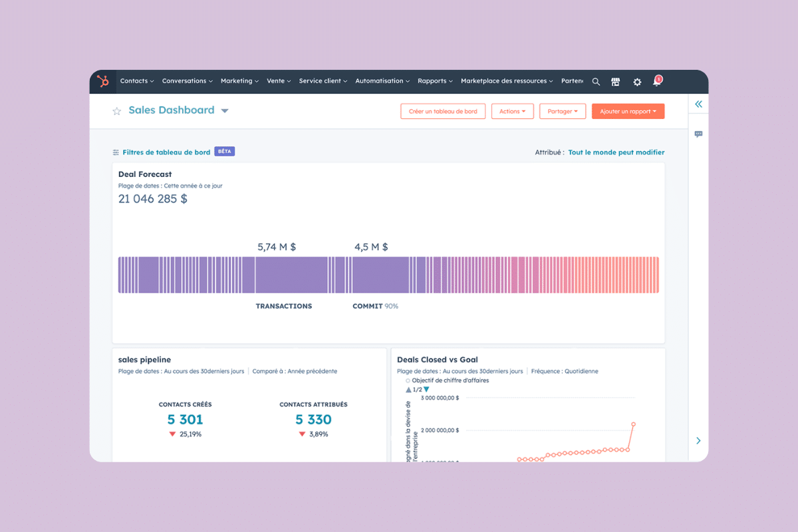Viewport: 798px width, 532px height.
Task: Star the Sales Dashboard as favorite
Action: 117,111
